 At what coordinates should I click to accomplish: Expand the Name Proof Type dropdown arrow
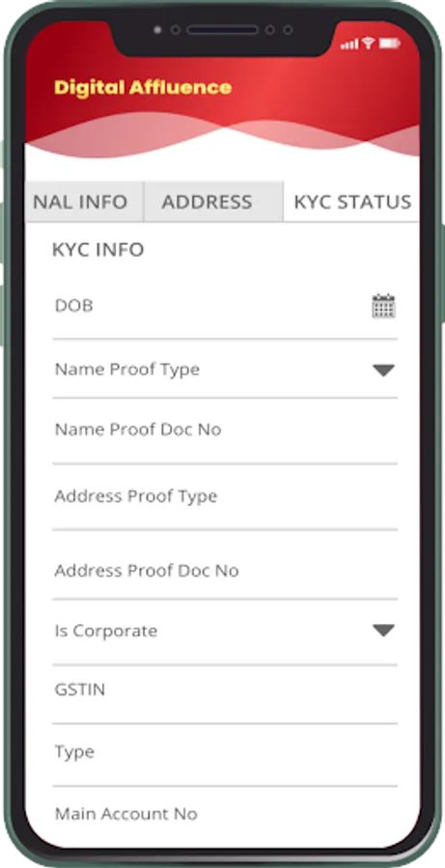[383, 370]
